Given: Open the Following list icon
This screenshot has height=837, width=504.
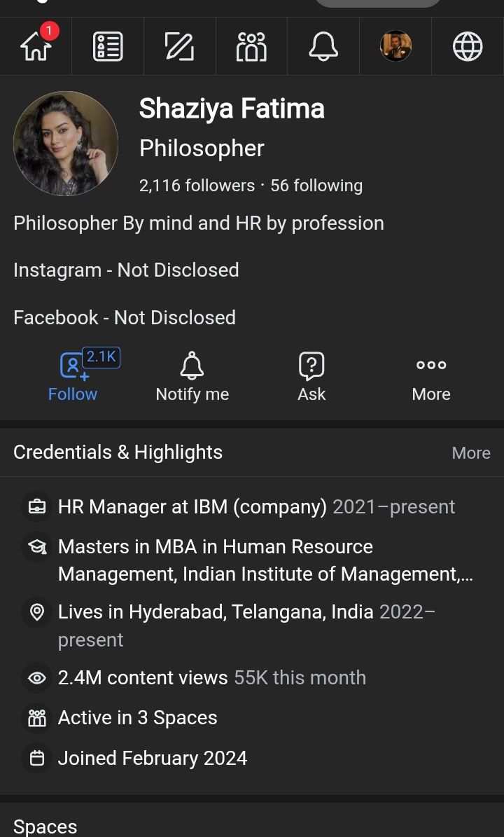Looking at the screenshot, I should (x=108, y=46).
